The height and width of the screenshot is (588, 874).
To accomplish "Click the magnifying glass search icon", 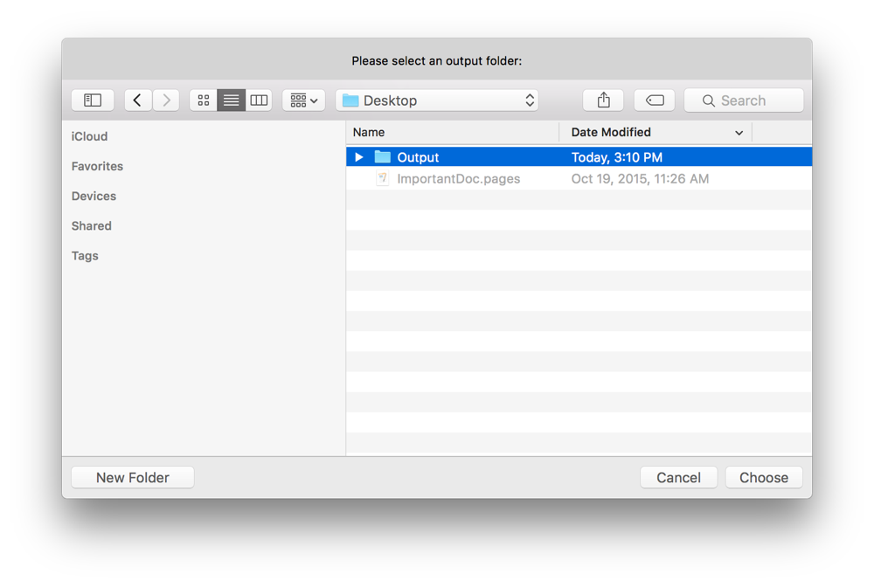I will (x=709, y=100).
